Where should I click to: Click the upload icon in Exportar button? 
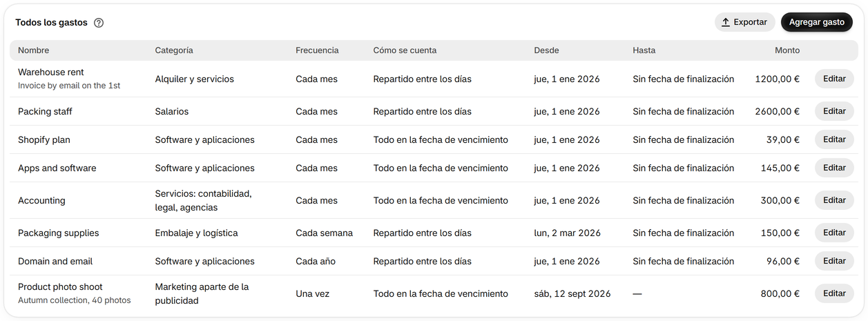coord(726,22)
